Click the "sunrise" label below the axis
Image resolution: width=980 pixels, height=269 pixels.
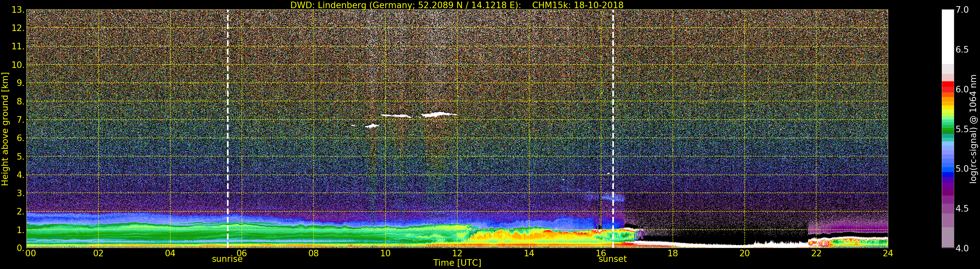click(x=227, y=259)
